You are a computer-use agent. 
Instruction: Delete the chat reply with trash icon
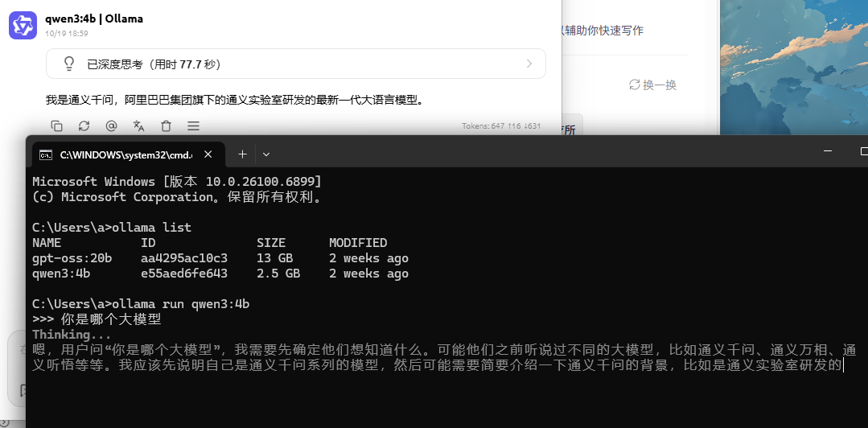point(166,126)
